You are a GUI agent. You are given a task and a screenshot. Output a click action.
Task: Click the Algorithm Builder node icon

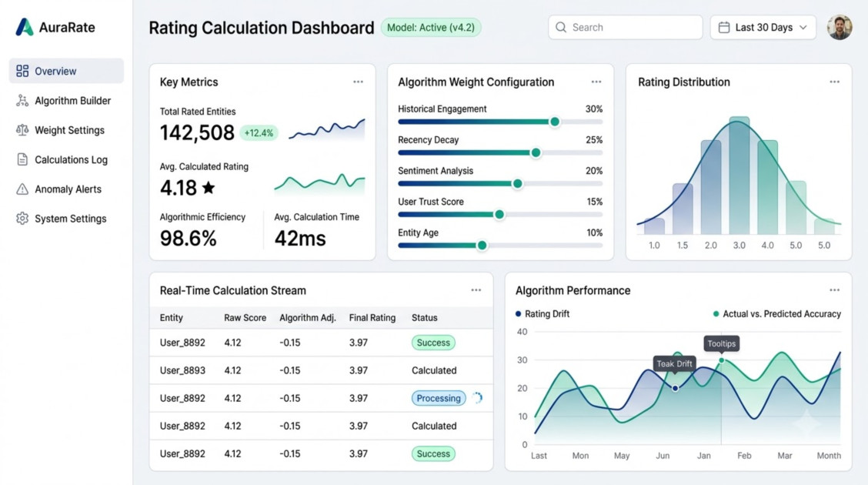[22, 100]
